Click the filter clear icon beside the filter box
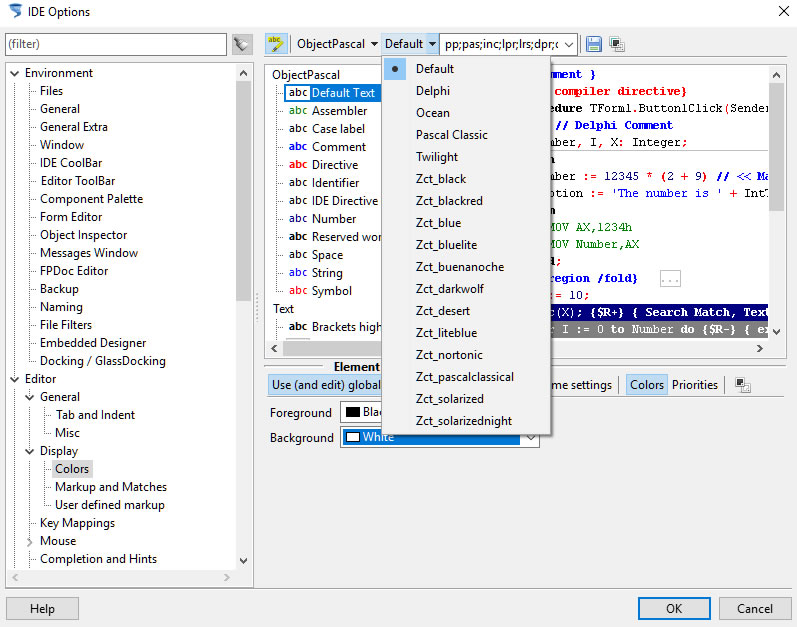 coord(242,44)
